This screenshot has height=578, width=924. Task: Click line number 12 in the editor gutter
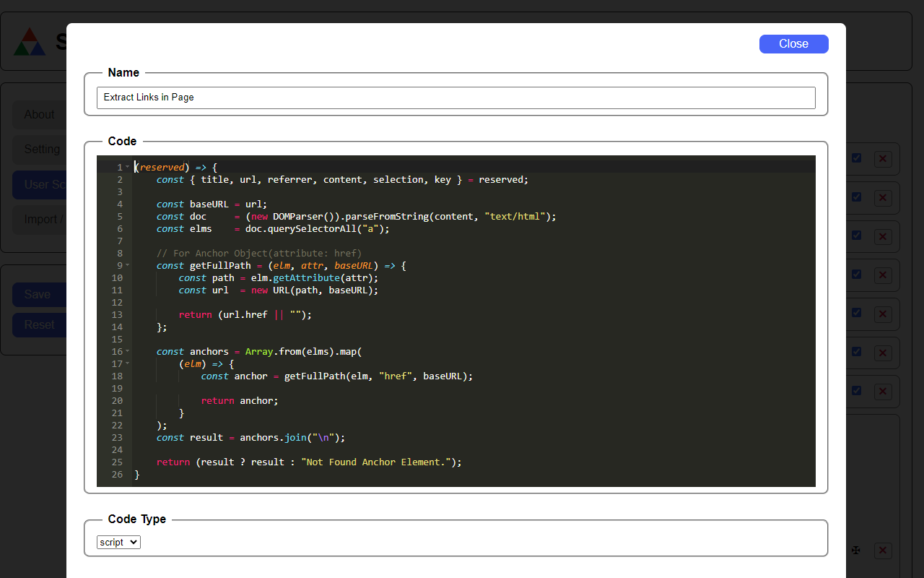[118, 302]
